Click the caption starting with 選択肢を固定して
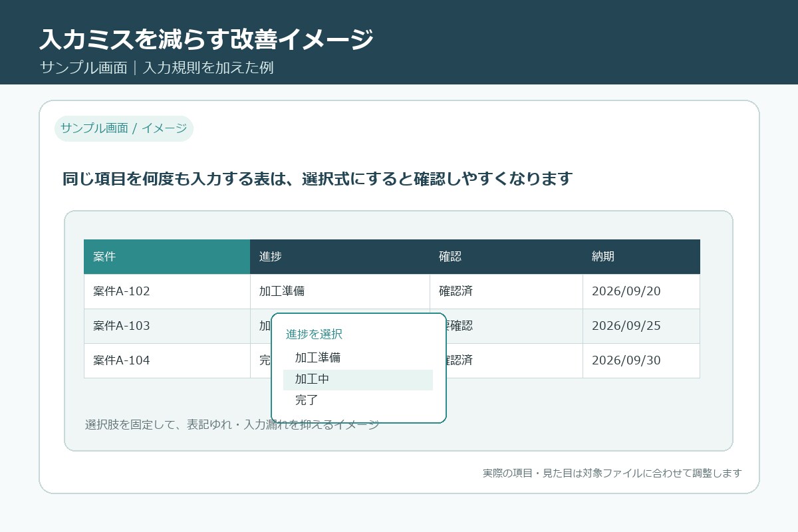 [x=232, y=424]
